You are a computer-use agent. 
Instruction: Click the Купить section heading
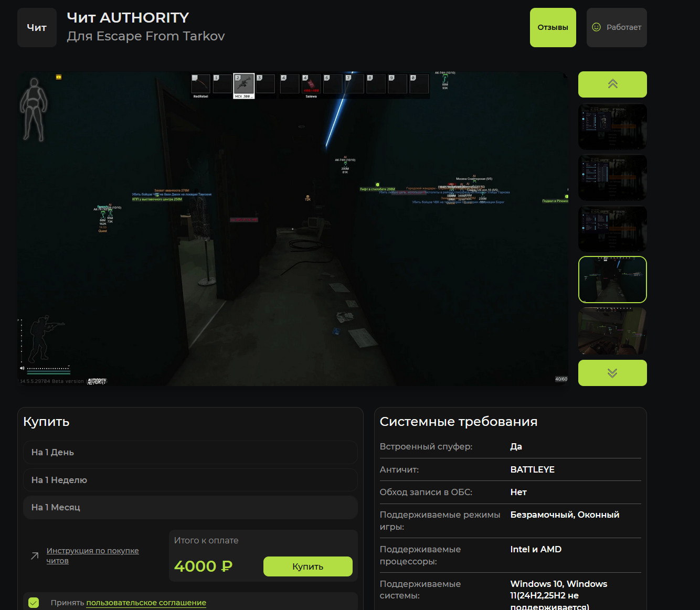pyautogui.click(x=46, y=422)
